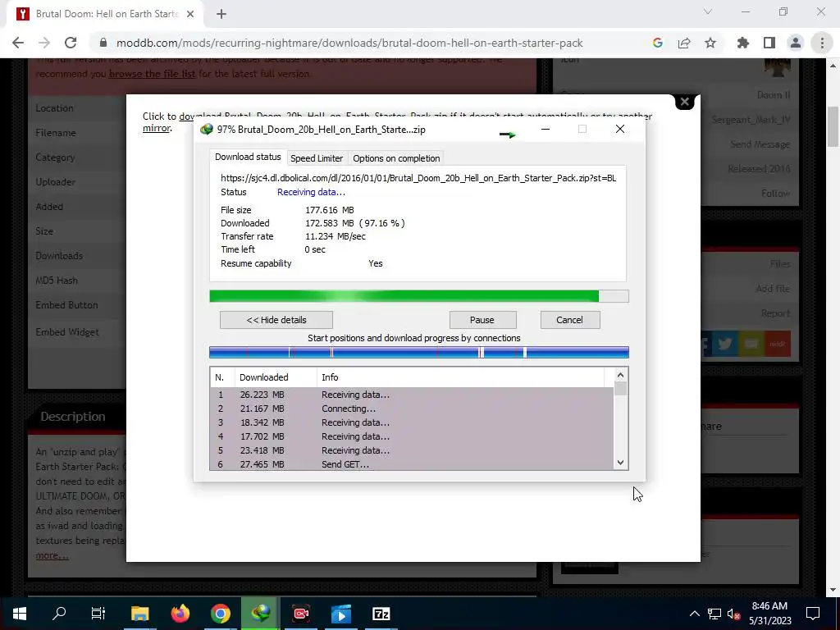Click the IDM icon in dialog title
This screenshot has height=630, width=840.
click(206, 129)
